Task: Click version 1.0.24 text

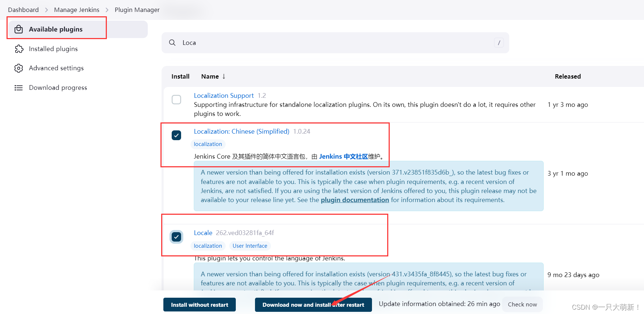Action: pos(302,131)
